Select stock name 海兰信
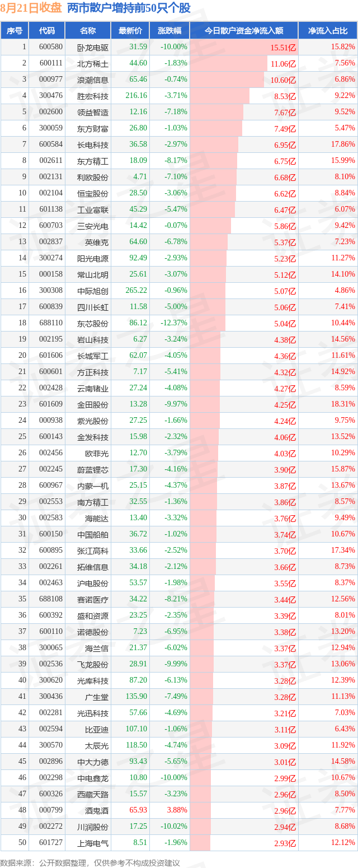 (x=97, y=648)
